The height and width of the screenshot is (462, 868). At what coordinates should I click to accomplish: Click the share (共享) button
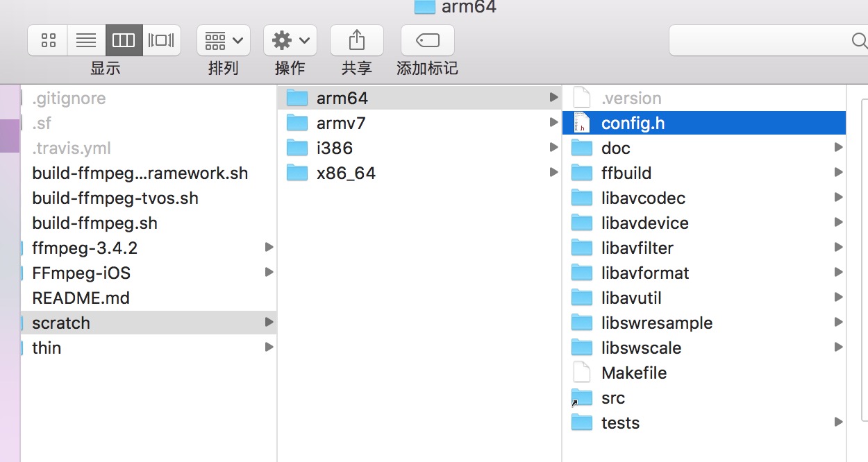pyautogui.click(x=356, y=40)
